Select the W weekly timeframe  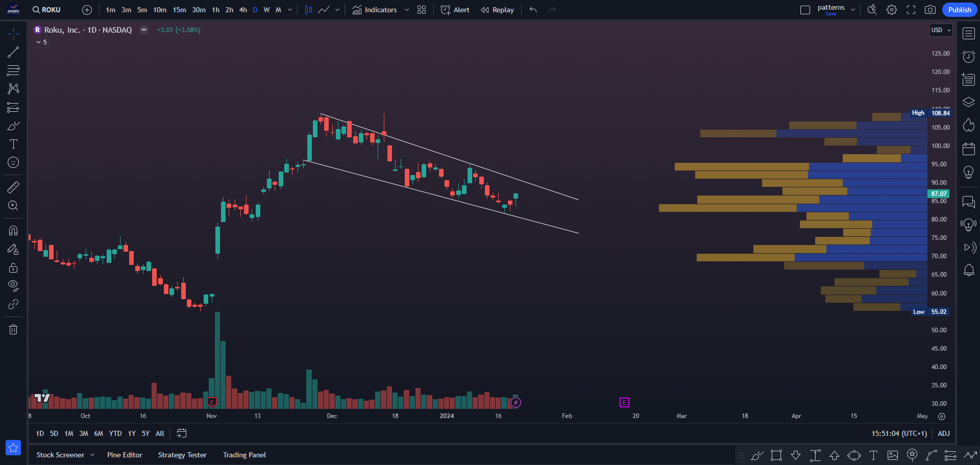pos(266,10)
